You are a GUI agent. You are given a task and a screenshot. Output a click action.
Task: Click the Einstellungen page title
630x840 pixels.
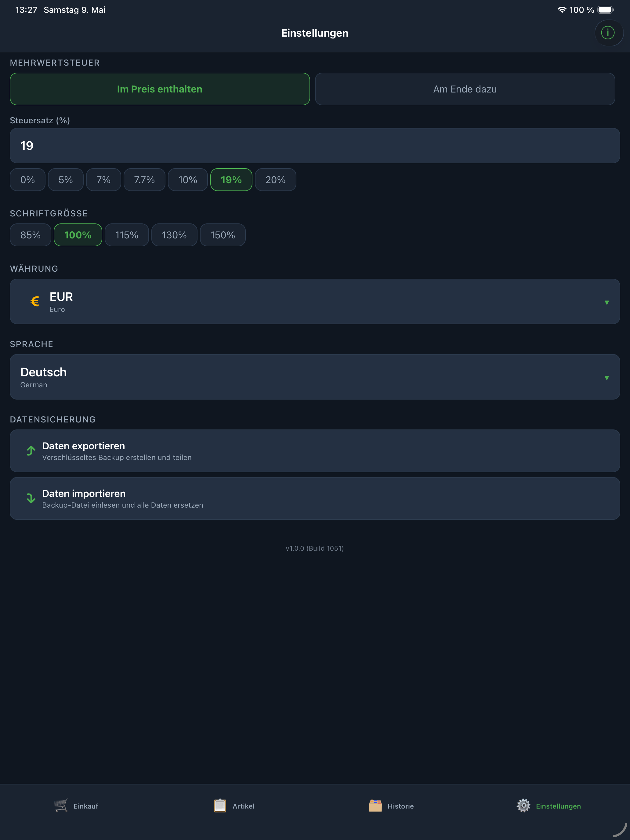[315, 33]
